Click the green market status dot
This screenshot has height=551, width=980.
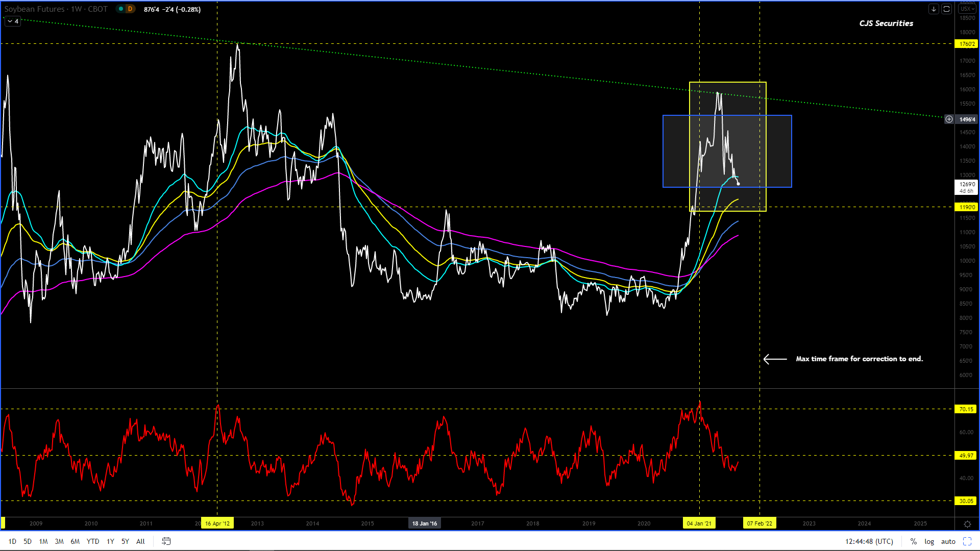point(120,9)
